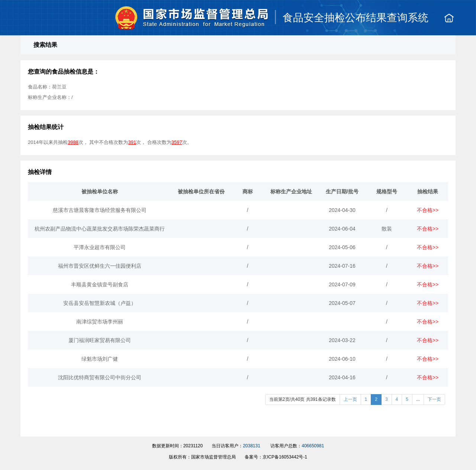Click the pagination ellipsis button
The image size is (476, 470).
point(418,399)
